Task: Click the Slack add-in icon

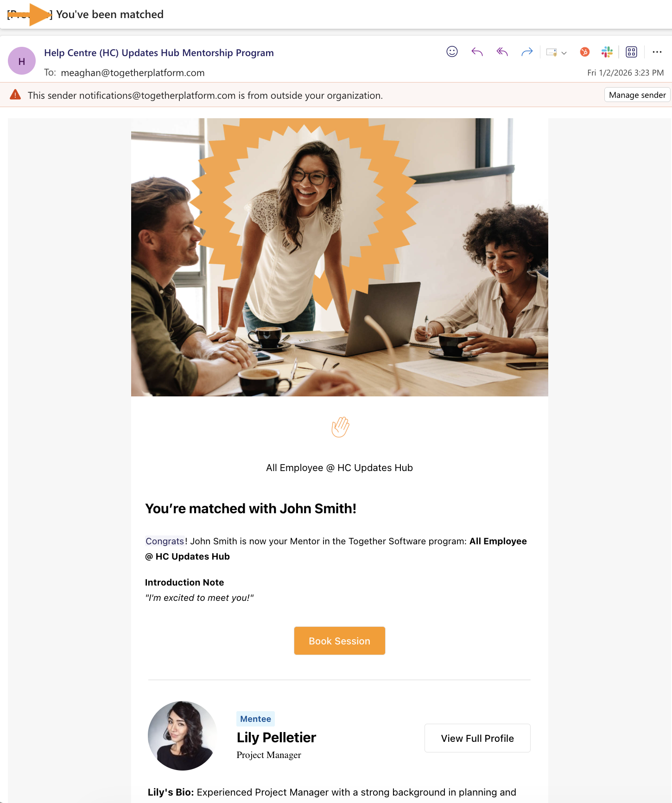Action: click(607, 52)
